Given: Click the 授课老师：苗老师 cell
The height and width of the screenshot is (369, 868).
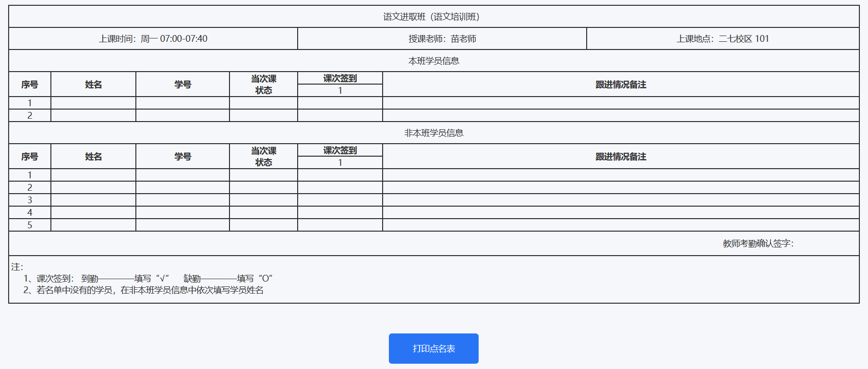Looking at the screenshot, I should (x=442, y=38).
